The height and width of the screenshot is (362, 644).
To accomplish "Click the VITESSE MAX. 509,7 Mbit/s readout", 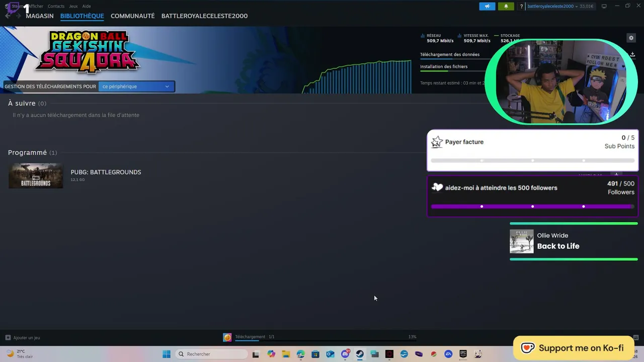I will (x=474, y=38).
